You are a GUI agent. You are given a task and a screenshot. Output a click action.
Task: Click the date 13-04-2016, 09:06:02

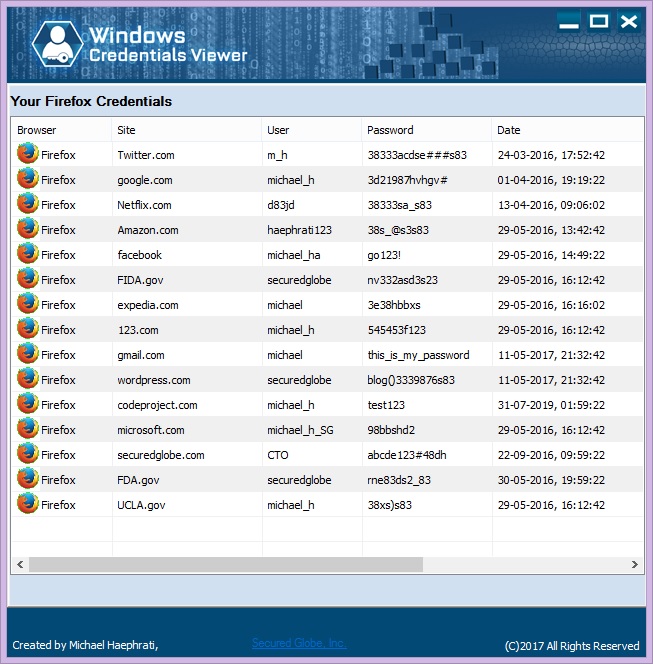pyautogui.click(x=551, y=205)
